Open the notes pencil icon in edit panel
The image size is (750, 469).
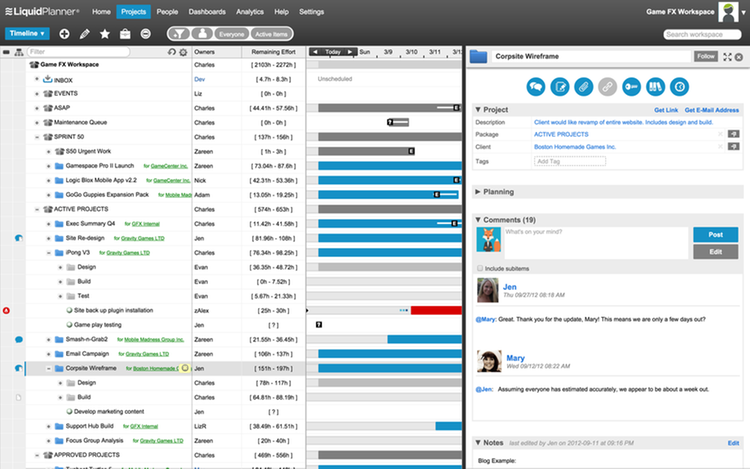[x=560, y=87]
